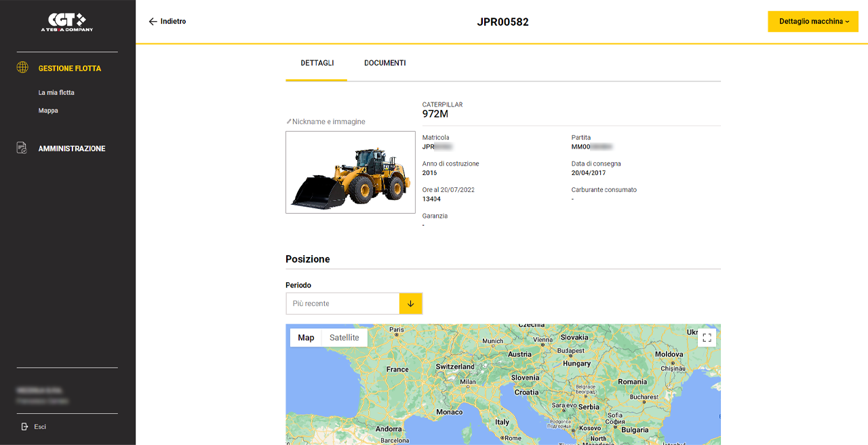Go to Mappa in the sidebar
Viewport: 868px width, 445px height.
tap(48, 111)
